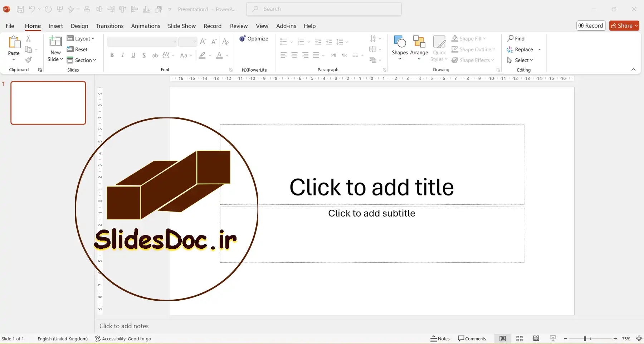The image size is (644, 344).
Task: Open the Select dropdown in Editing
Action: pos(521,60)
